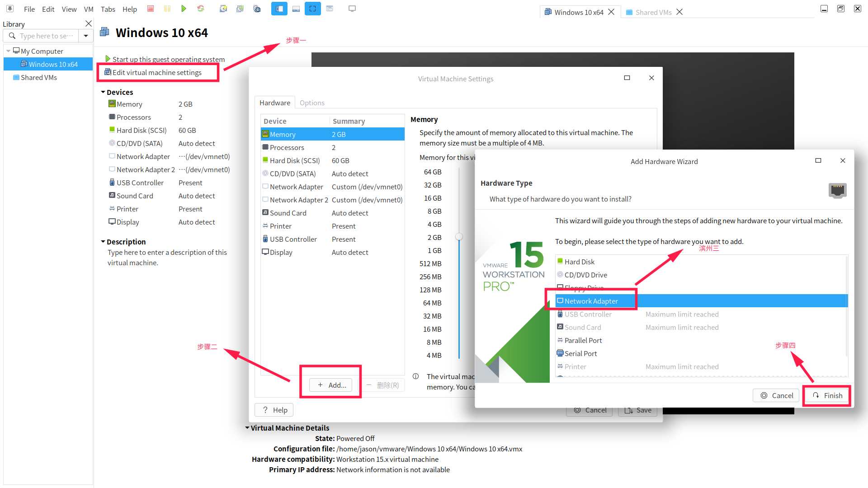
Task: Select Network Adapter in hardware wizard list
Action: tap(701, 301)
